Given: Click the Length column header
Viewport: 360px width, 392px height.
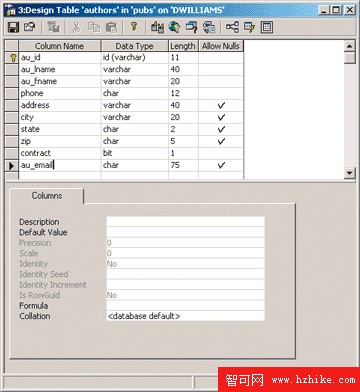Looking at the screenshot, I should tap(183, 46).
